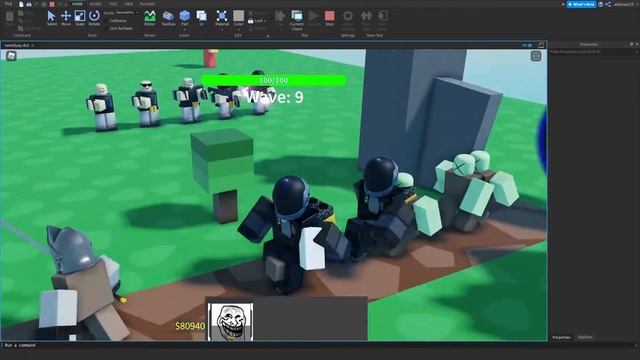Open the Roblox menu icon in viewport
This screenshot has height=360, width=640.
11,56
